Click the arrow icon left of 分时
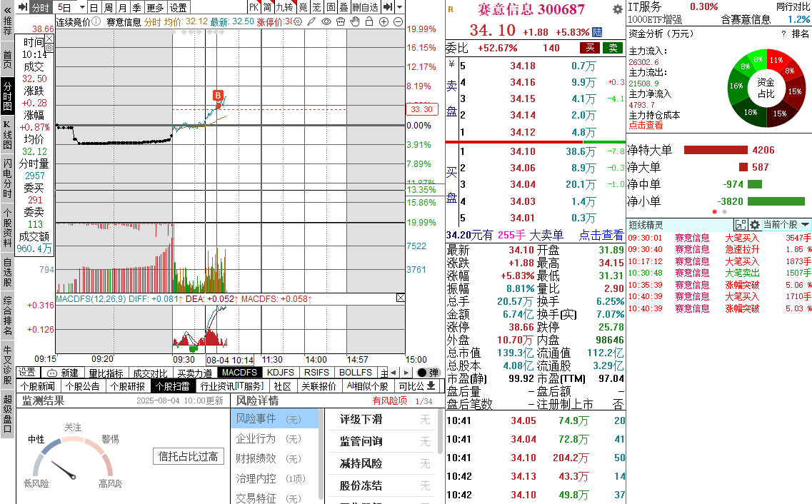This screenshot has width=812, height=504. coord(23,7)
